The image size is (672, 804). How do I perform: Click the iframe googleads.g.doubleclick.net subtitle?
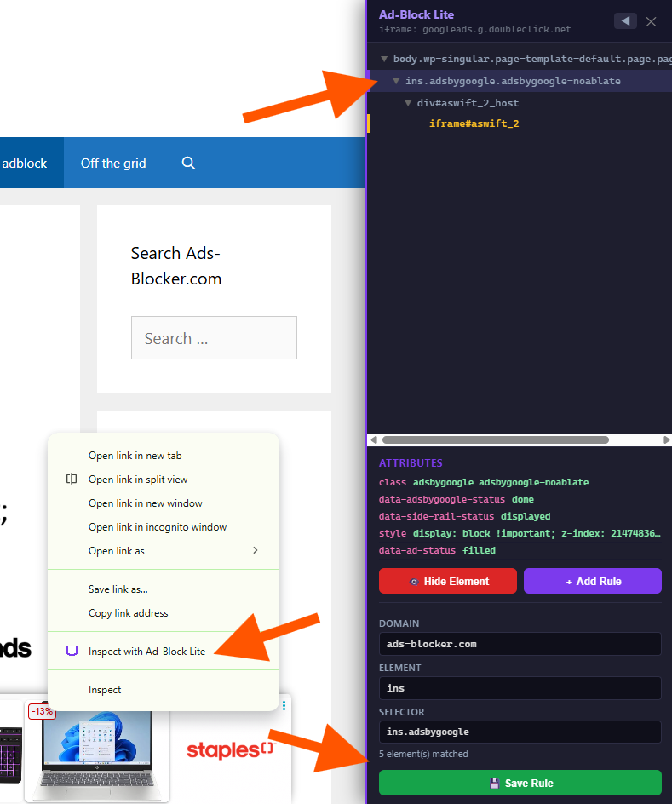point(474,29)
